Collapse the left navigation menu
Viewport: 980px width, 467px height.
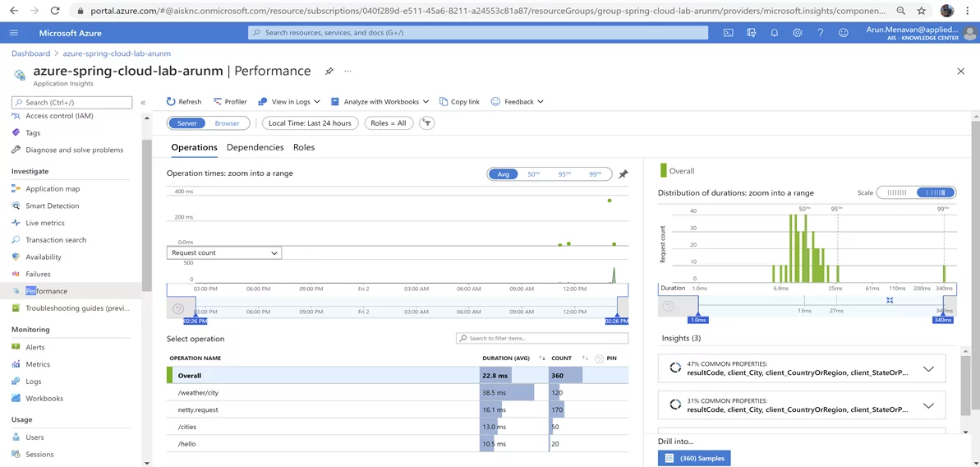tap(143, 103)
